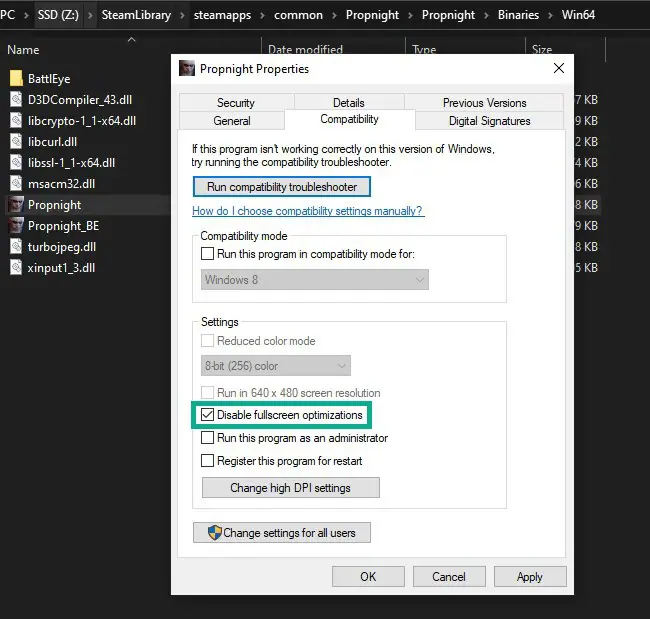Open the 8-bit (256) color dropdown
The height and width of the screenshot is (619, 650).
[276, 366]
